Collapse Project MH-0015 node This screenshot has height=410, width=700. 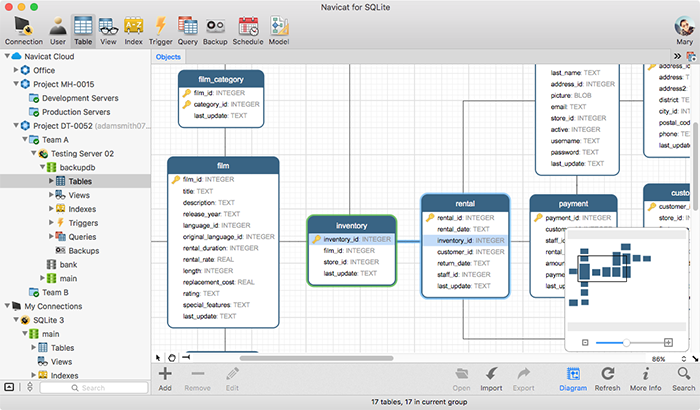pyautogui.click(x=16, y=84)
